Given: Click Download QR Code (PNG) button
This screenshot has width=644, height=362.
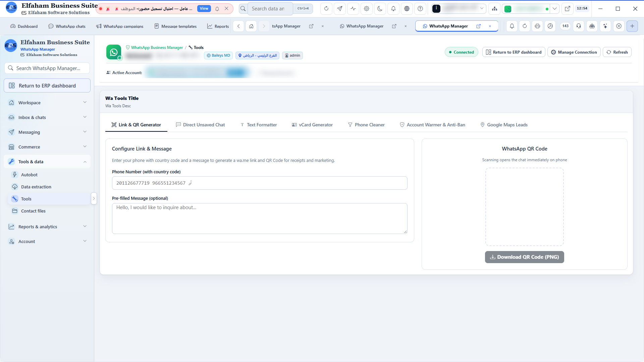Looking at the screenshot, I should [x=525, y=257].
